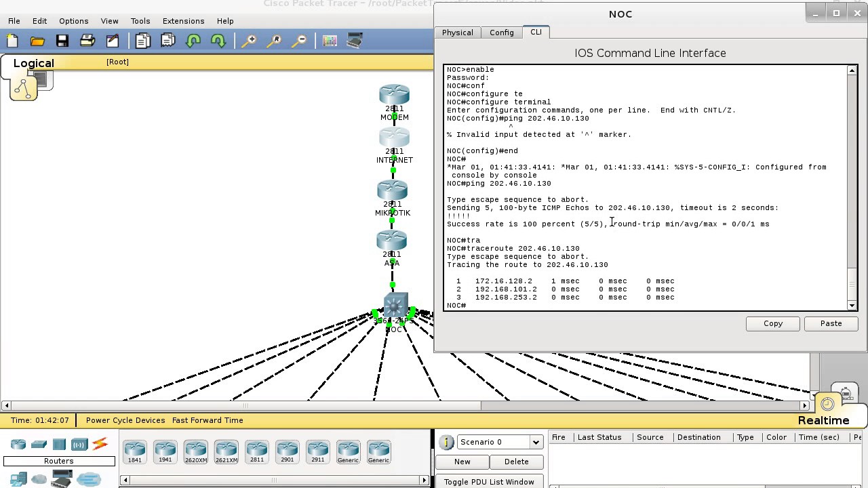868x488 pixels.
Task: Open the File menu
Action: pos(14,21)
